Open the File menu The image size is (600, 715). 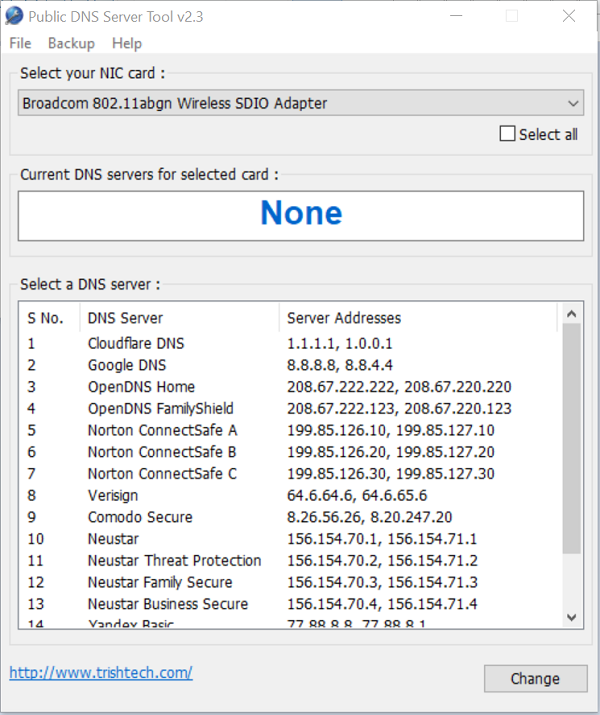tap(20, 43)
